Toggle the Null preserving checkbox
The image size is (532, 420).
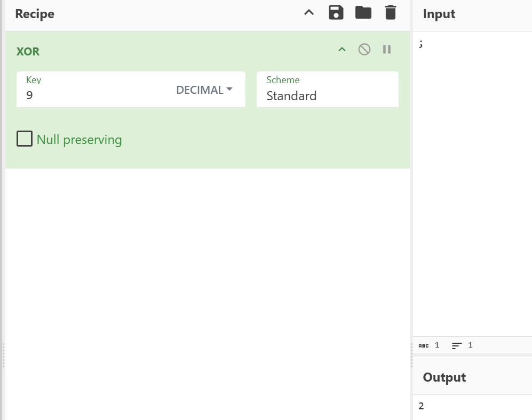[25, 139]
